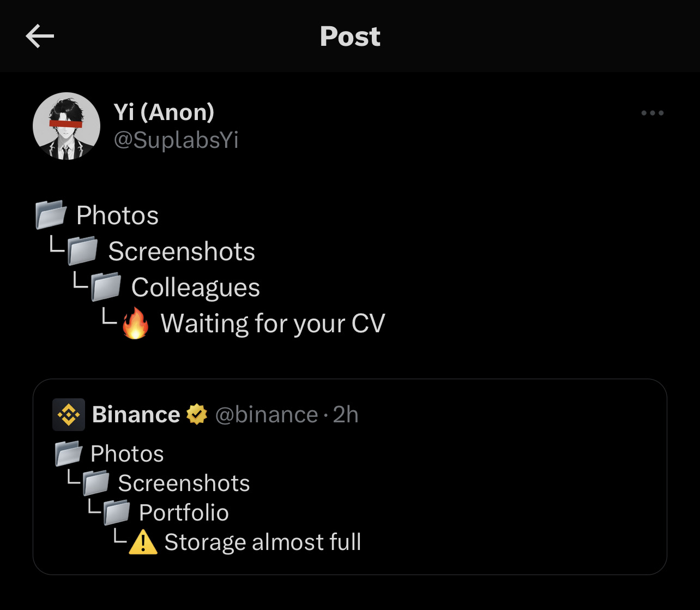This screenshot has width=700, height=610.
Task: Click the top Photos folder emoji in Yi's post
Action: (51, 215)
